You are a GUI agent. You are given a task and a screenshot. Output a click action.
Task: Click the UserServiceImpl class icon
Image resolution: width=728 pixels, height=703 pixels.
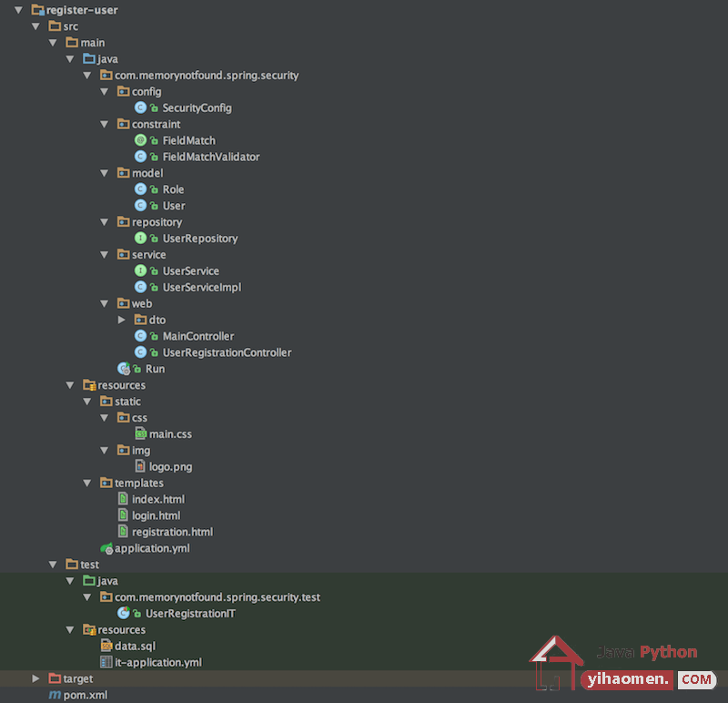(x=140, y=287)
